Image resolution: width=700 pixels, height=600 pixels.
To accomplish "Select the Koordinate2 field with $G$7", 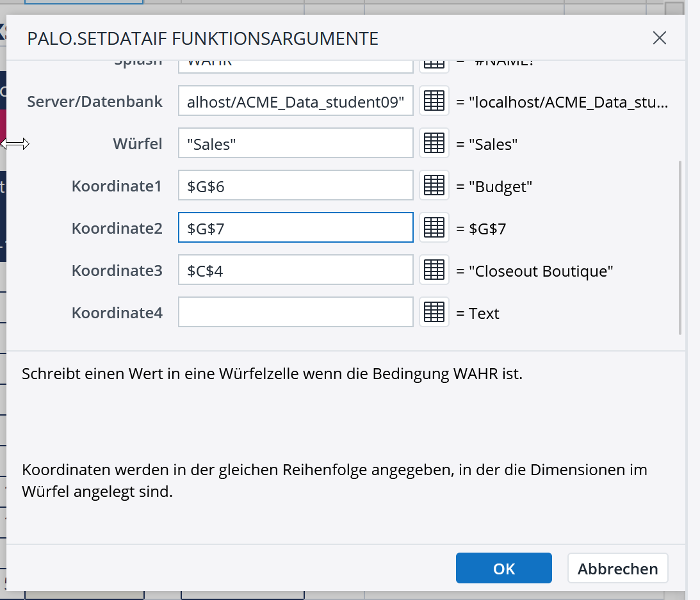I will coord(295,228).
